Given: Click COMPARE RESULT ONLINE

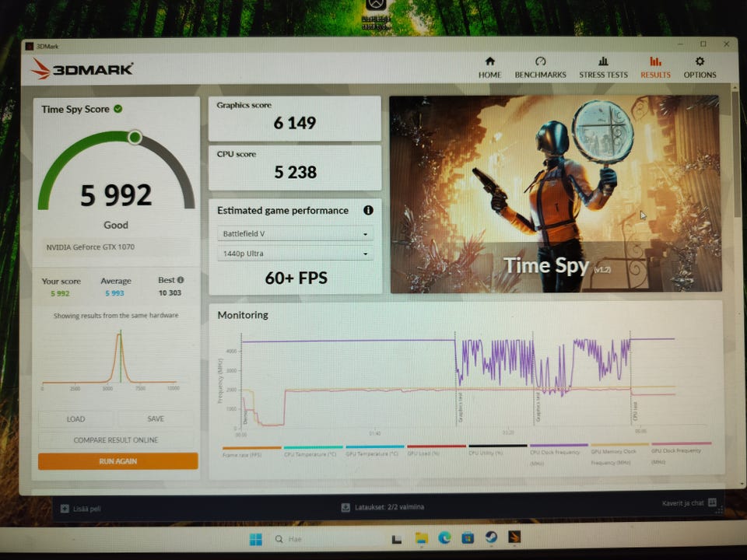Looking at the screenshot, I should pyautogui.click(x=116, y=440).
